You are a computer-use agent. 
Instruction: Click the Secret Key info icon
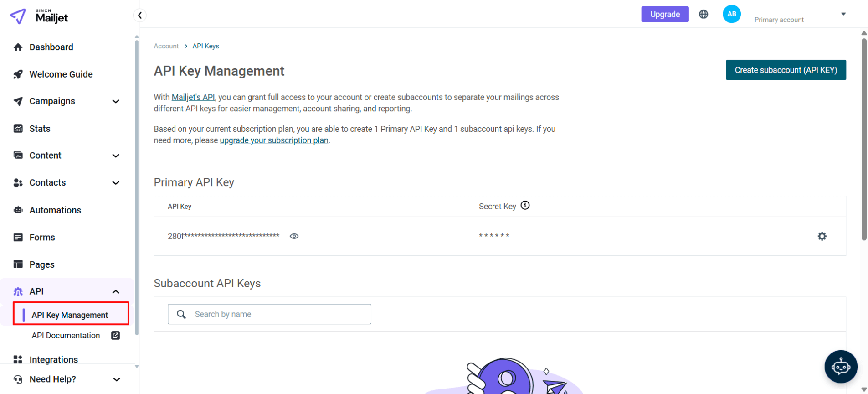525,205
